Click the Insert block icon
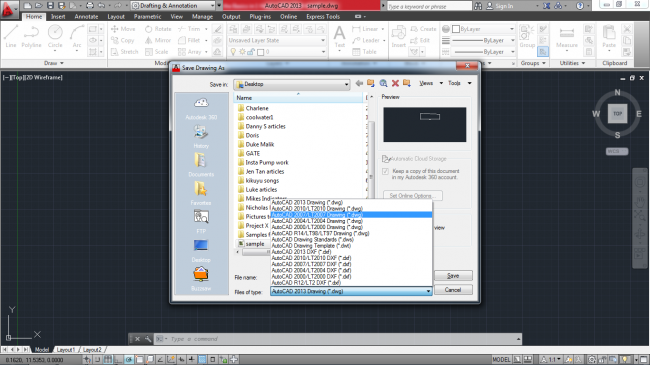Image resolution: width=650 pixels, height=365 pixels. click(x=398, y=36)
